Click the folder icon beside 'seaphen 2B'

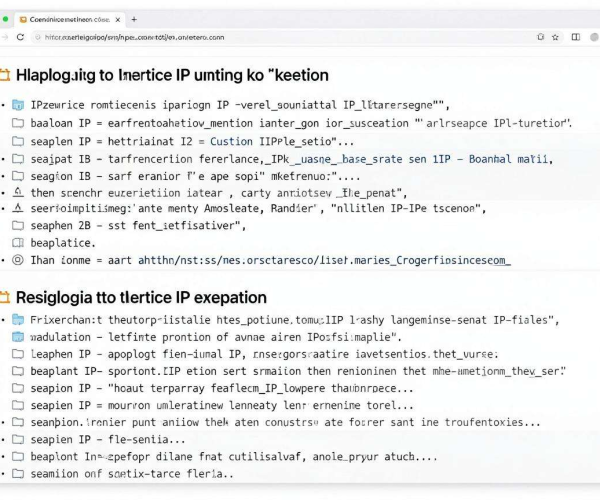(x=18, y=225)
